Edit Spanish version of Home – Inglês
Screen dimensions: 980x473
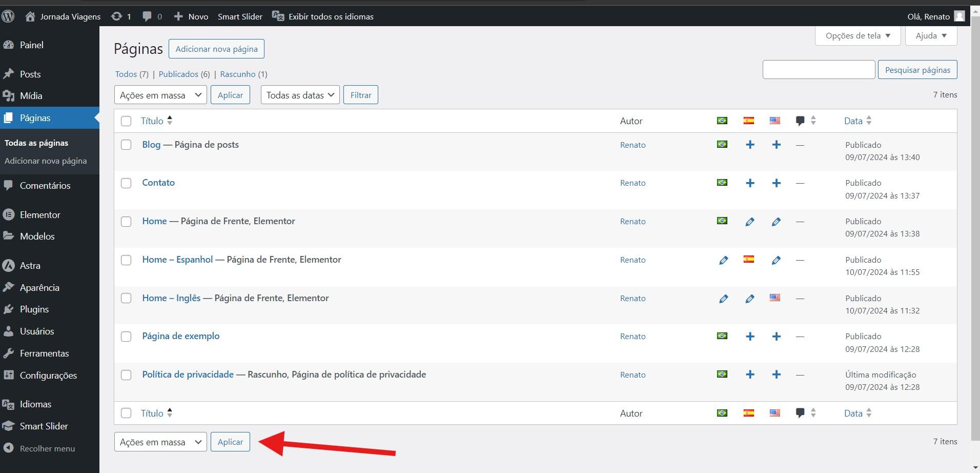pos(750,299)
